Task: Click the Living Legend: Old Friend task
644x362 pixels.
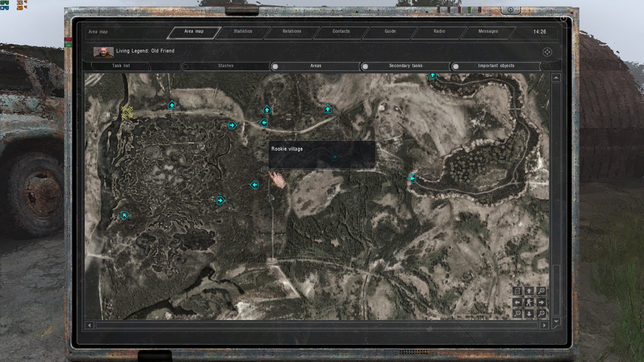Action: (x=145, y=51)
